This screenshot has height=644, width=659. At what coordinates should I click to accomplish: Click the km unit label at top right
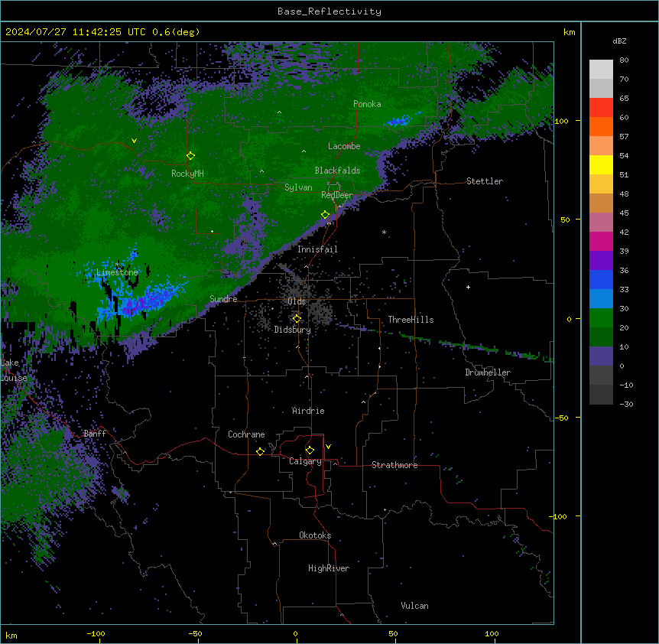click(569, 32)
